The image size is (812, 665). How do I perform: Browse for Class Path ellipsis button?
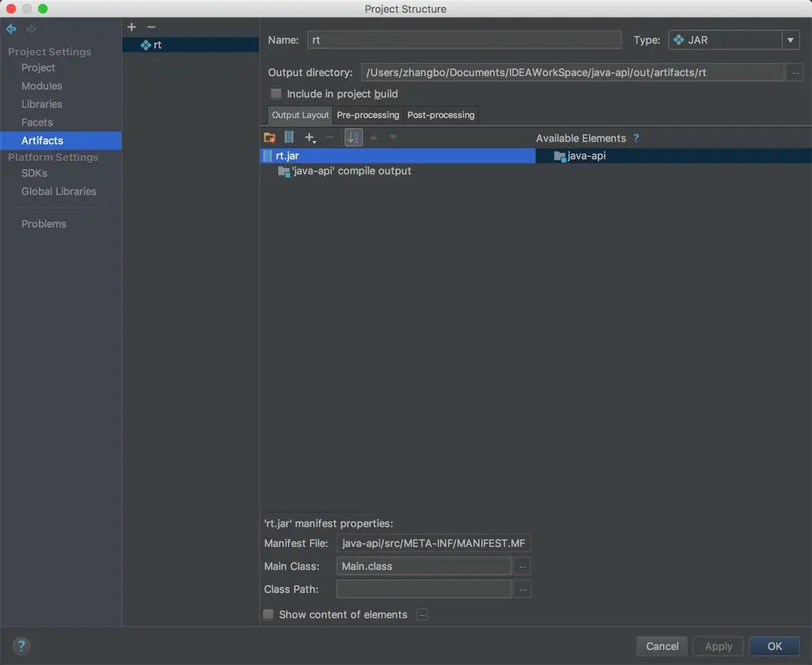point(523,590)
